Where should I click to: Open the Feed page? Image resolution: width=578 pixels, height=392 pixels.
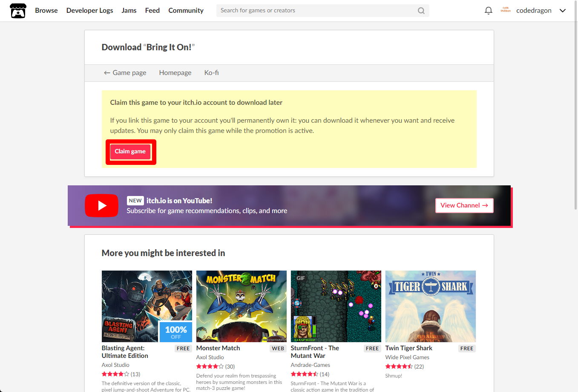[152, 11]
